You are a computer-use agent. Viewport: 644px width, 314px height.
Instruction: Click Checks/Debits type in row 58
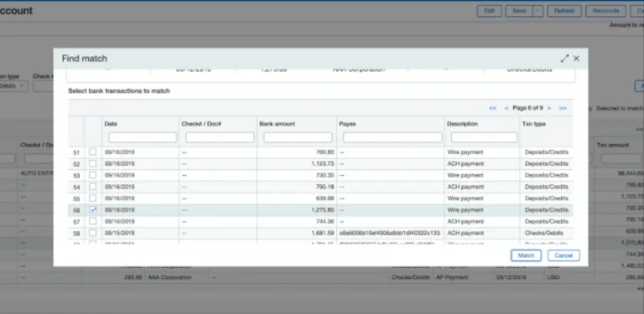pyautogui.click(x=543, y=233)
